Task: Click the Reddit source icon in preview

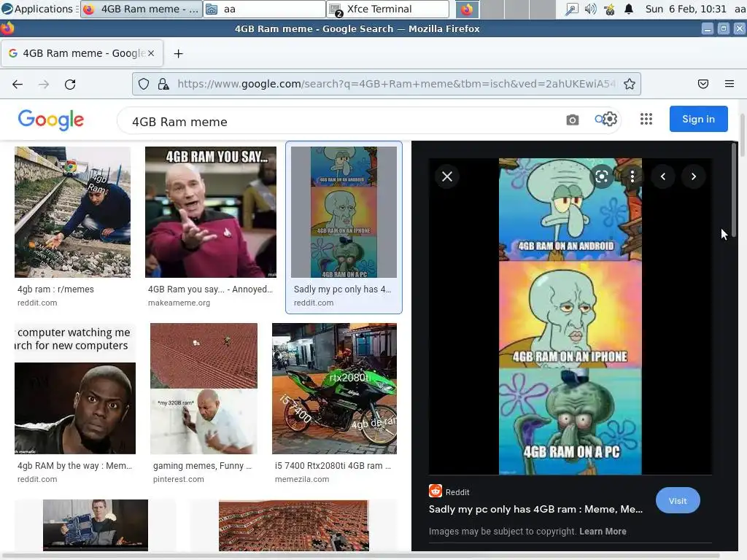Action: point(435,491)
